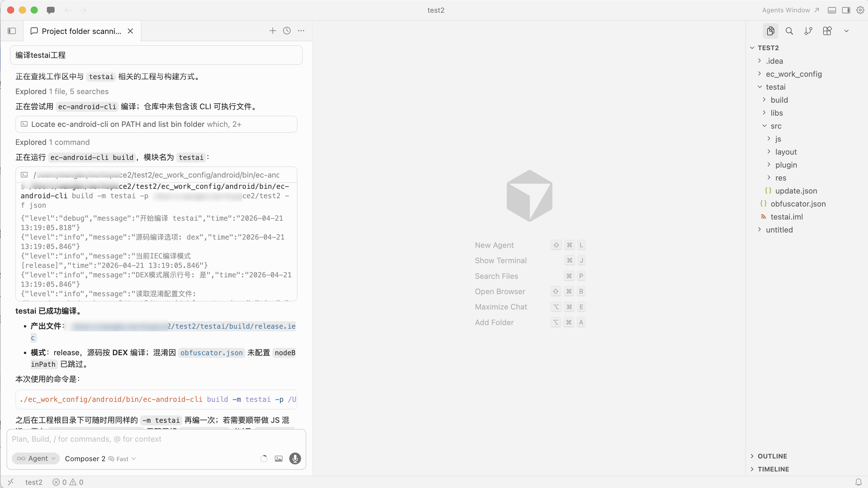Toggle the left sidebar panel button
The image size is (868, 488).
[12, 31]
